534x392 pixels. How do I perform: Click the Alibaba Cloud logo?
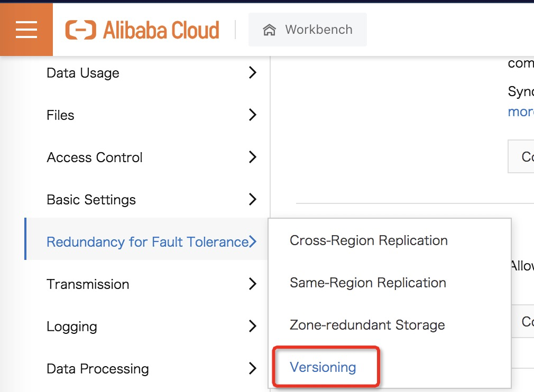[x=142, y=30]
